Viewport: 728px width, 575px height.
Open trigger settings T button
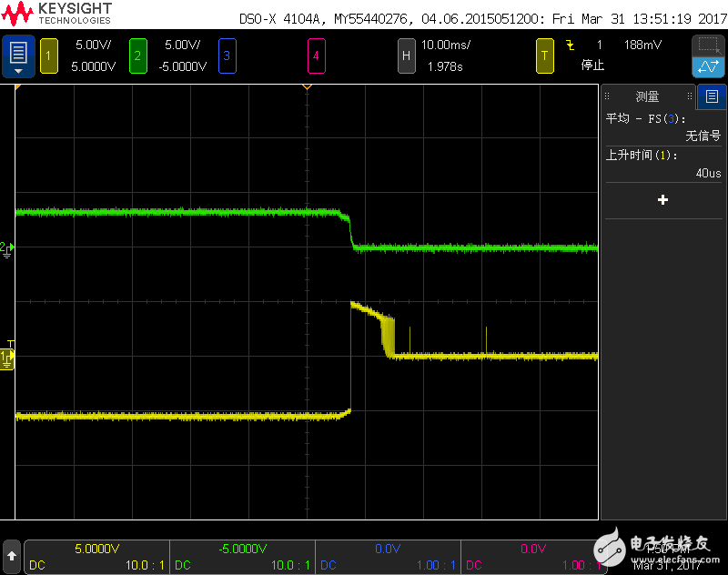[544, 56]
